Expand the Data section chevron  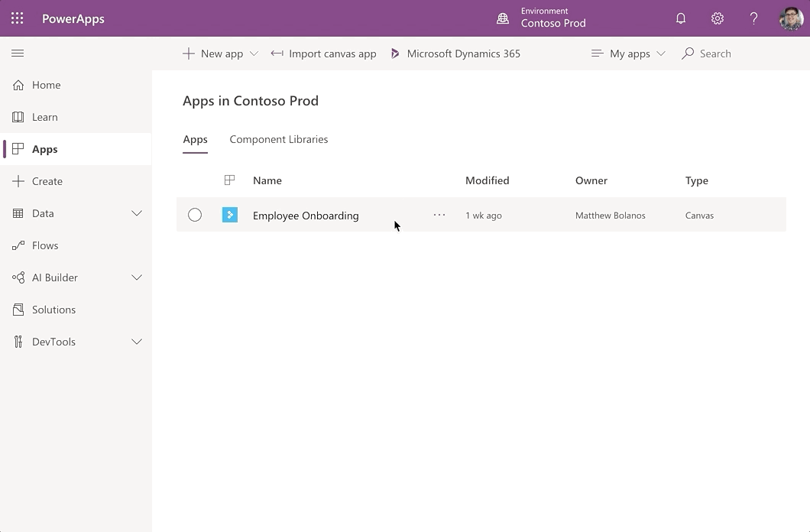point(136,213)
